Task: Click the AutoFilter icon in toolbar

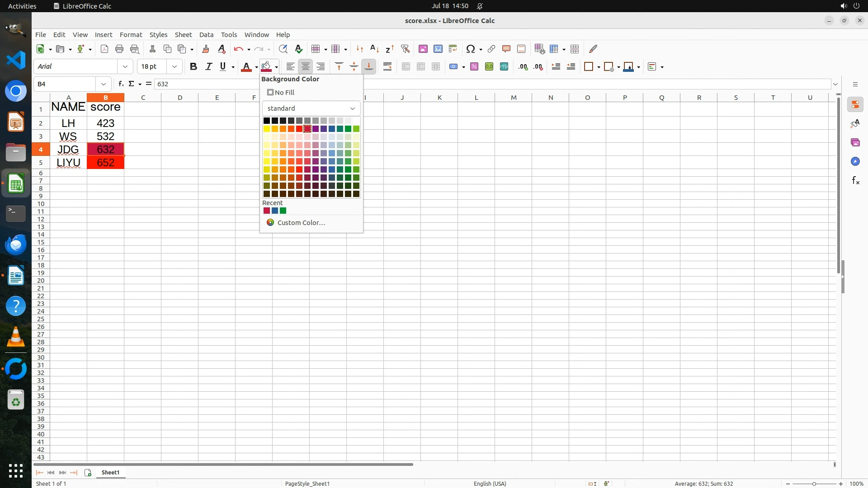Action: pyautogui.click(x=406, y=49)
